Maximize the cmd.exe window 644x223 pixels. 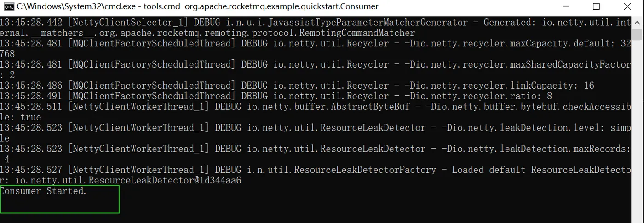click(597, 6)
